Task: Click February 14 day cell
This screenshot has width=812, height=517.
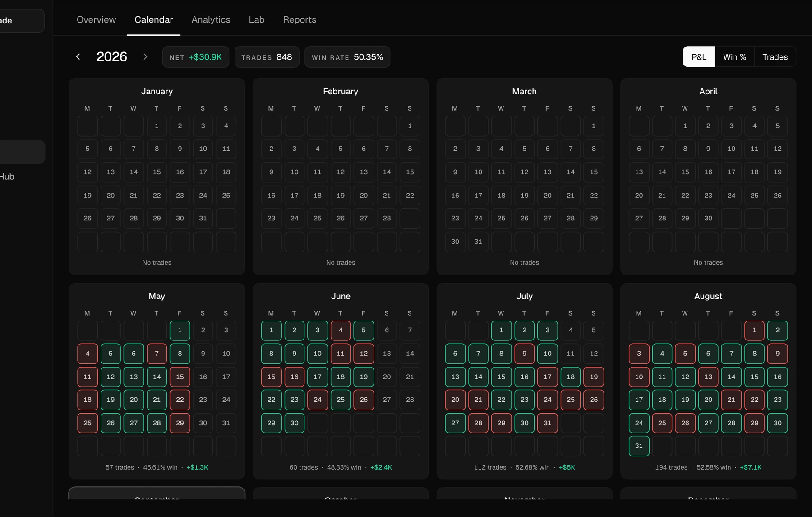Action: pyautogui.click(x=387, y=172)
